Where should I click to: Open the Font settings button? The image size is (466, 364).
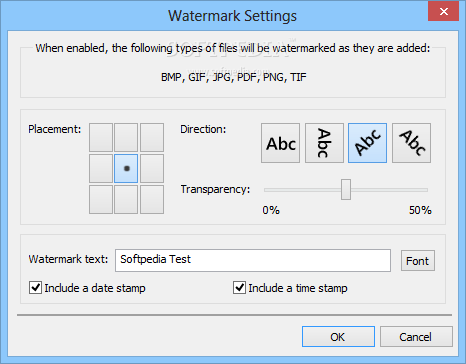(x=418, y=261)
